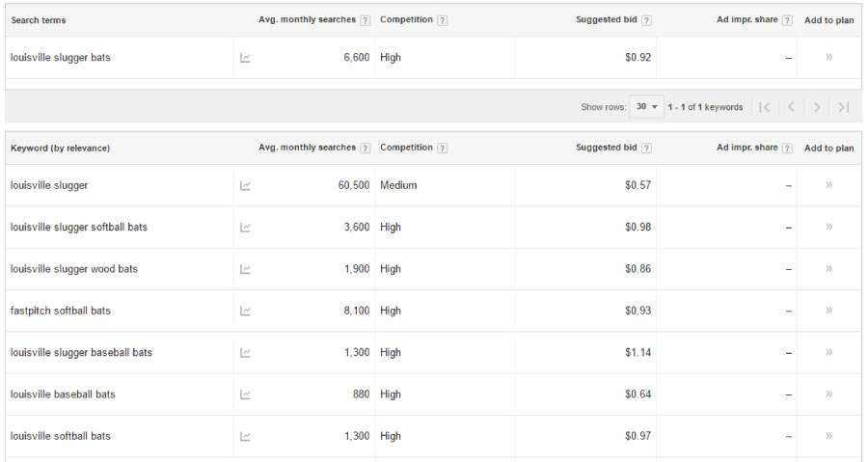Click trend chart icon for louisville slugger bats
This screenshot has height=462, width=868.
coord(245,58)
